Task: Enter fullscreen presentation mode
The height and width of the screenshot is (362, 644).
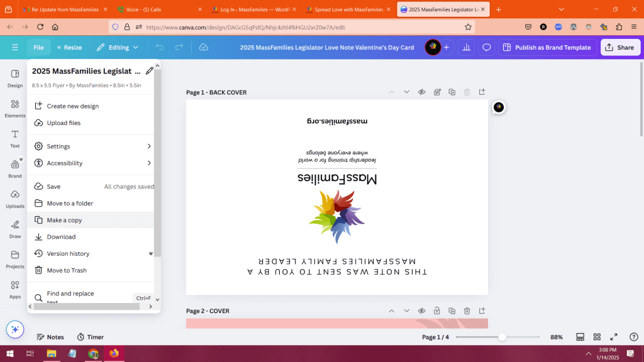Action: click(x=614, y=337)
